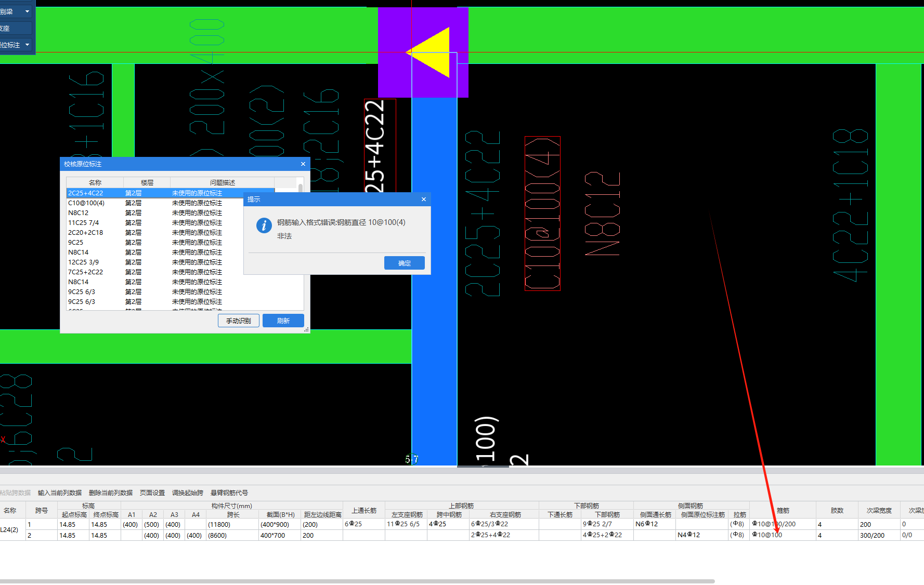The image size is (924, 585).
Task: Select the red-boxed 25+4C22 CAD annotation
Action: [380, 145]
